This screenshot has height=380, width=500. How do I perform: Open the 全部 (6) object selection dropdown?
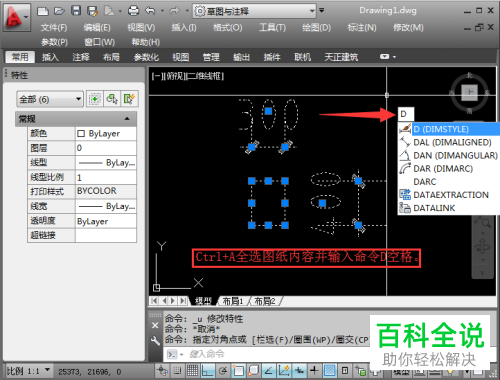(x=50, y=99)
